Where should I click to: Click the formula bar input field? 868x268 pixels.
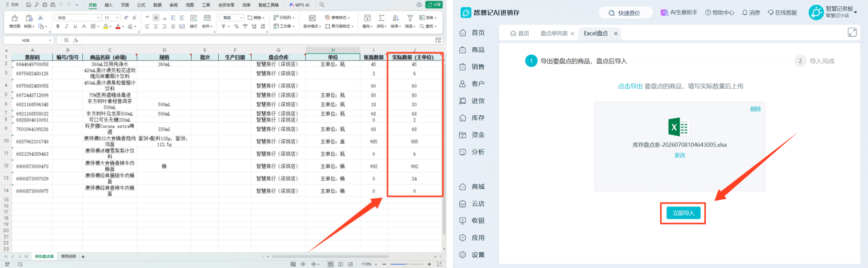[258, 40]
